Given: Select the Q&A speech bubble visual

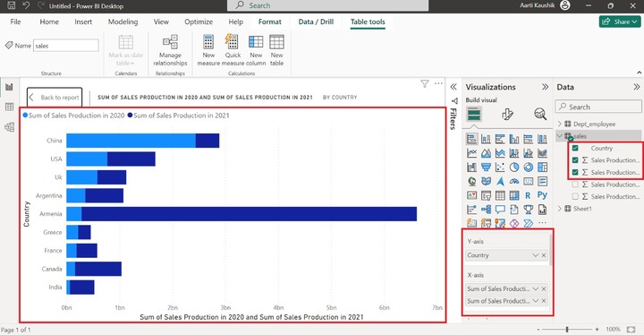Looking at the screenshot, I should point(500,210).
